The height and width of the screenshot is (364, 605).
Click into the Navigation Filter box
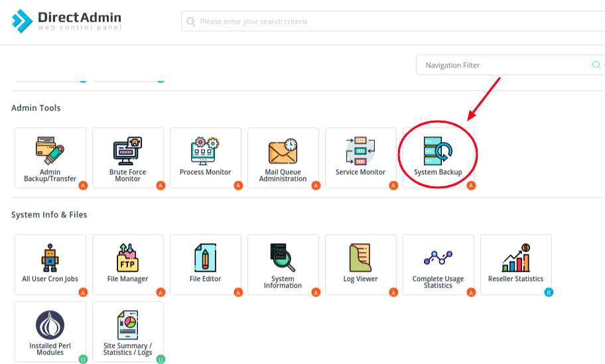[x=504, y=65]
